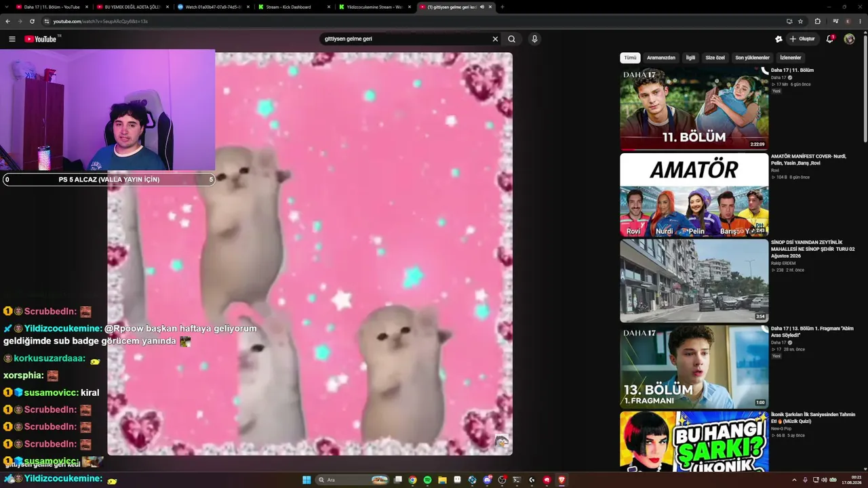Open browser media controls icon
Viewport: 868px width, 488px height.
[x=835, y=21]
